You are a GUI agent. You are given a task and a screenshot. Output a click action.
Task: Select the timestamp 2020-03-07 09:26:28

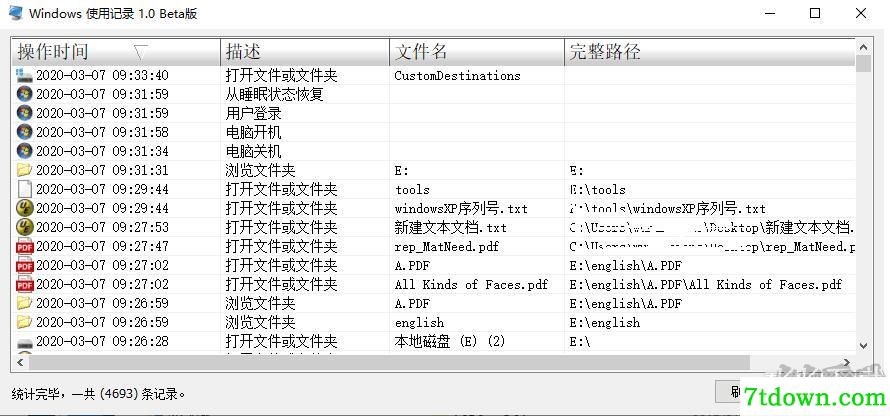coord(102,341)
